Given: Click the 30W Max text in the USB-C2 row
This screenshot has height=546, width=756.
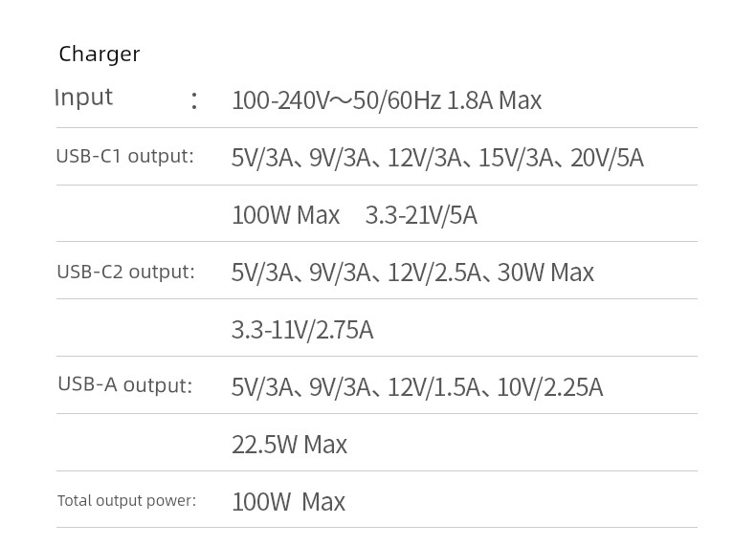Looking at the screenshot, I should pos(545,273).
